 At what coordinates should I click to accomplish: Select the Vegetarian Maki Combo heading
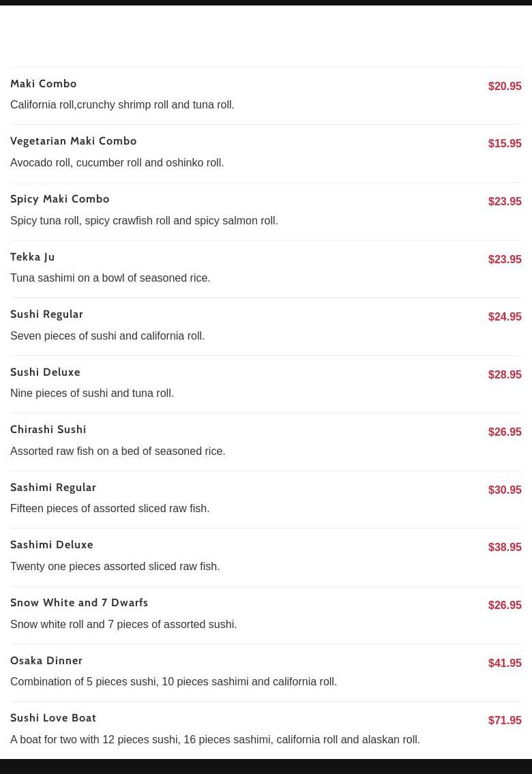74,141
